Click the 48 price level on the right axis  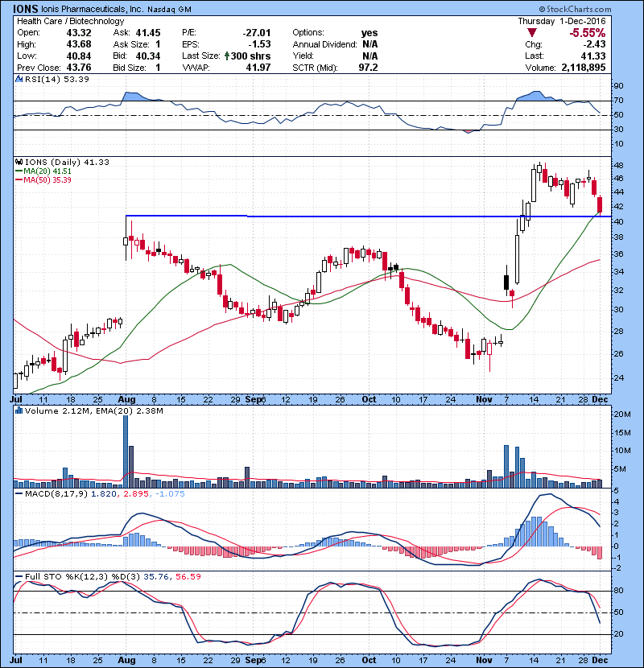618,165
